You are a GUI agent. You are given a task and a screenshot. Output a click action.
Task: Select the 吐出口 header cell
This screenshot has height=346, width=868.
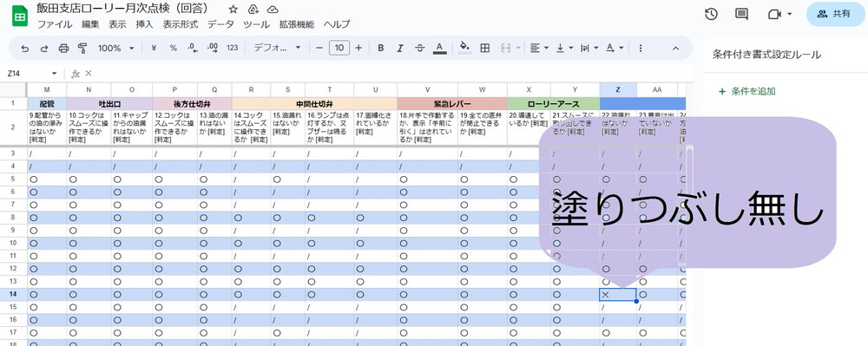(109, 103)
